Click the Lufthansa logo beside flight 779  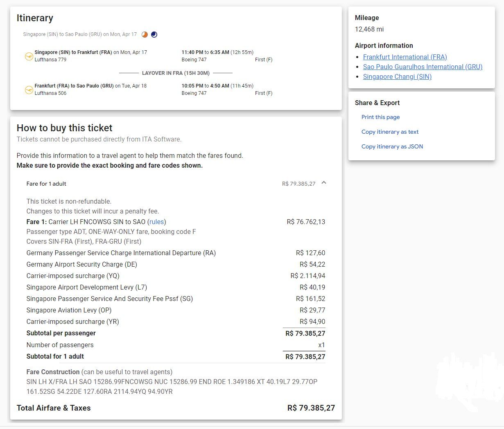(x=29, y=56)
